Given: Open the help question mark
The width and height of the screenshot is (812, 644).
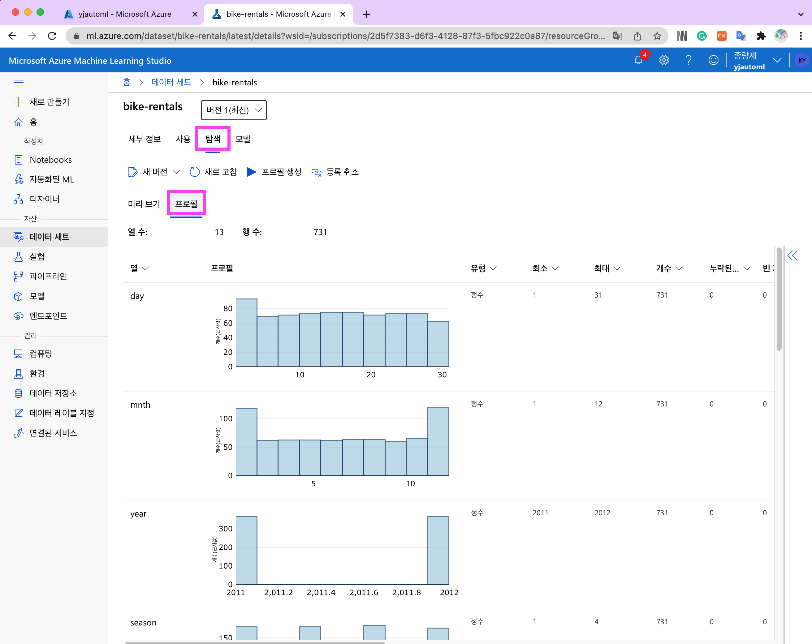Looking at the screenshot, I should (x=689, y=60).
